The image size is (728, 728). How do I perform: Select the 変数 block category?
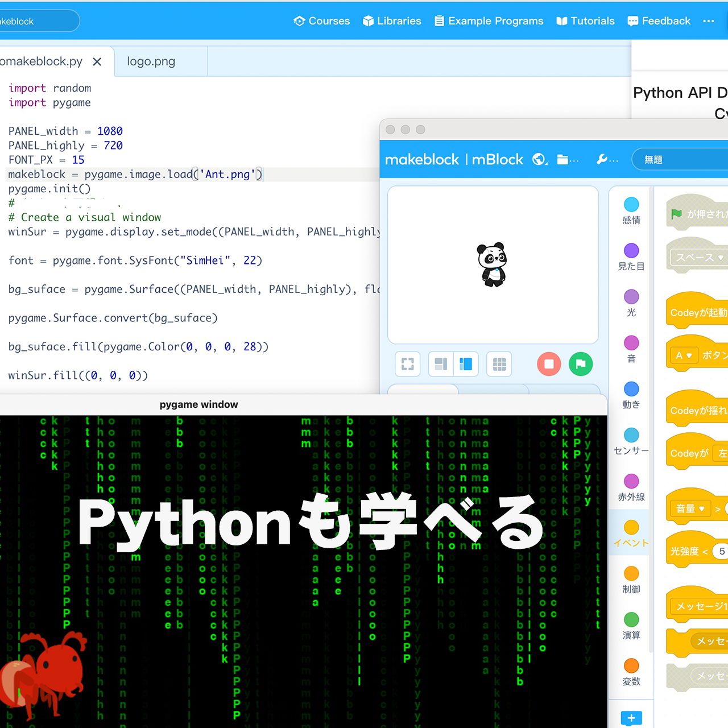click(631, 672)
